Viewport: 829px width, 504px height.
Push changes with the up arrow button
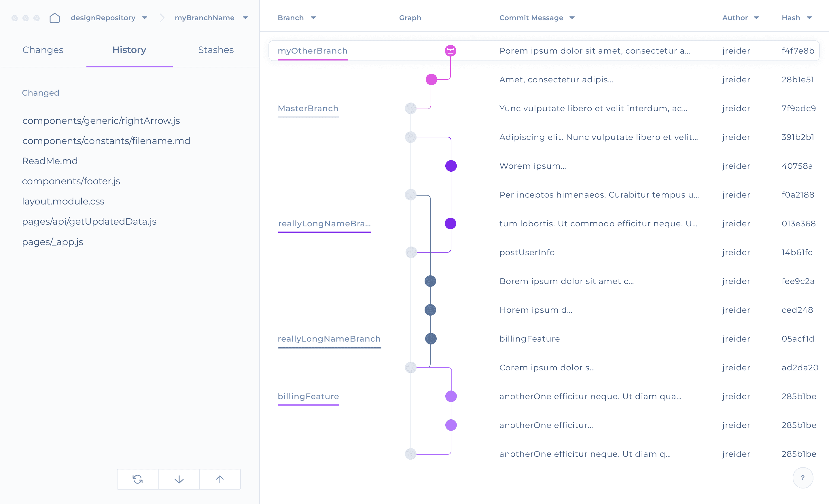click(x=220, y=479)
